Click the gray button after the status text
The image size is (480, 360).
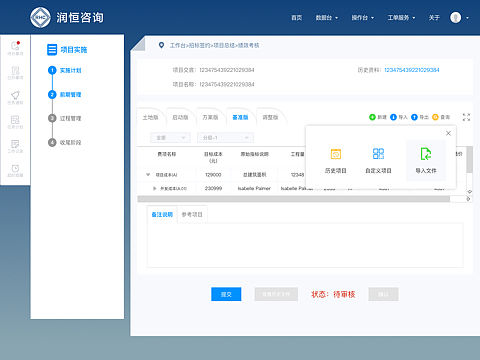point(383,294)
